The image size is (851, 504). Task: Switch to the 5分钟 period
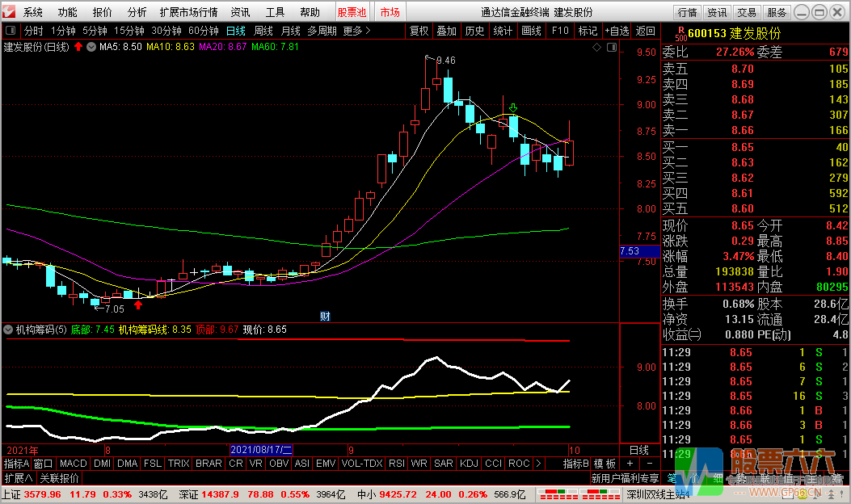pos(95,31)
